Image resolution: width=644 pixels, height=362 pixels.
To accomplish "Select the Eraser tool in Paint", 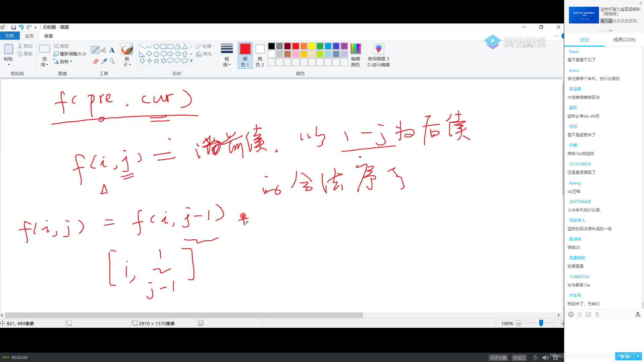I will click(x=96, y=61).
